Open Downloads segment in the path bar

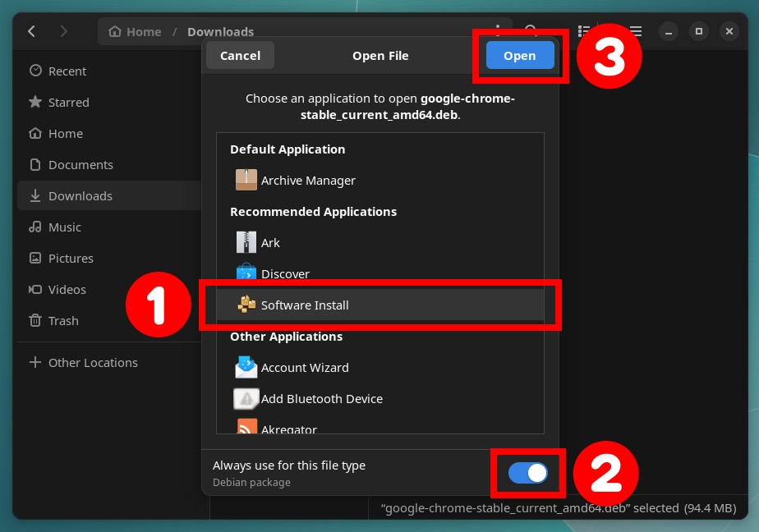(220, 32)
